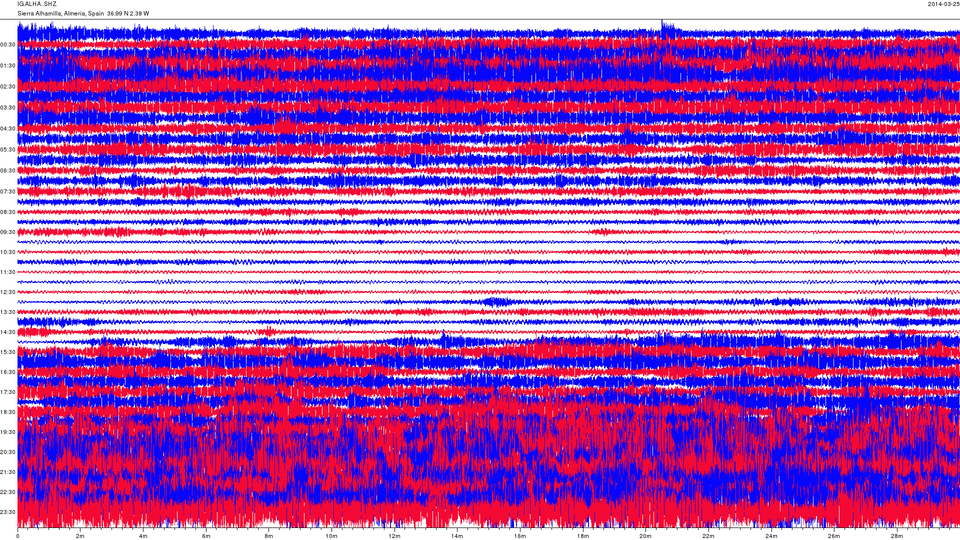Screen dimensions: 960x540
Task: Click the '24m' minute axis label
Action: (771, 536)
